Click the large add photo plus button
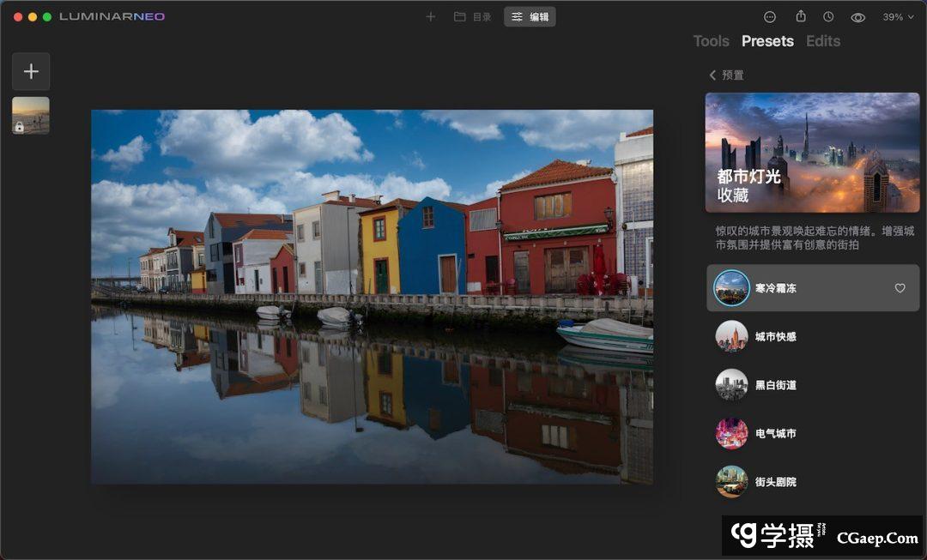The width and height of the screenshot is (927, 560). pyautogui.click(x=31, y=72)
